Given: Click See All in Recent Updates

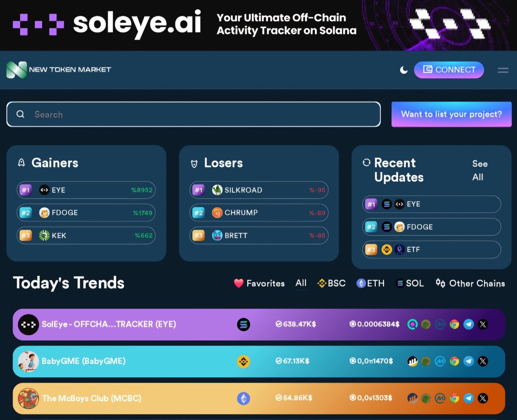Looking at the screenshot, I should [x=480, y=170].
